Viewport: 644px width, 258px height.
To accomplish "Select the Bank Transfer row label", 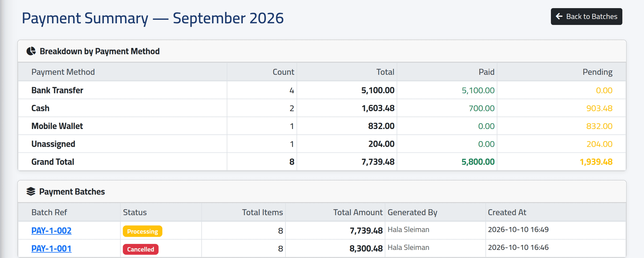I will coord(58,90).
